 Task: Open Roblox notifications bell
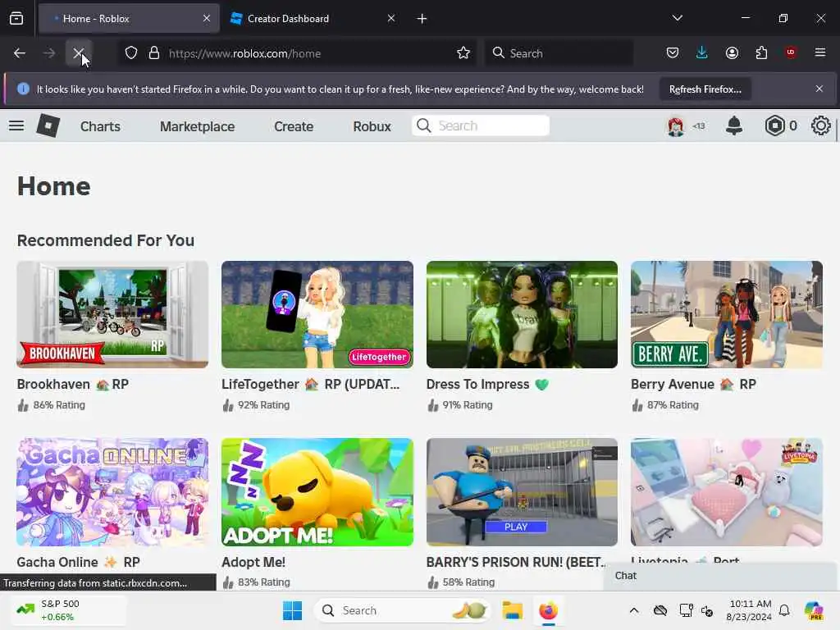click(x=734, y=126)
